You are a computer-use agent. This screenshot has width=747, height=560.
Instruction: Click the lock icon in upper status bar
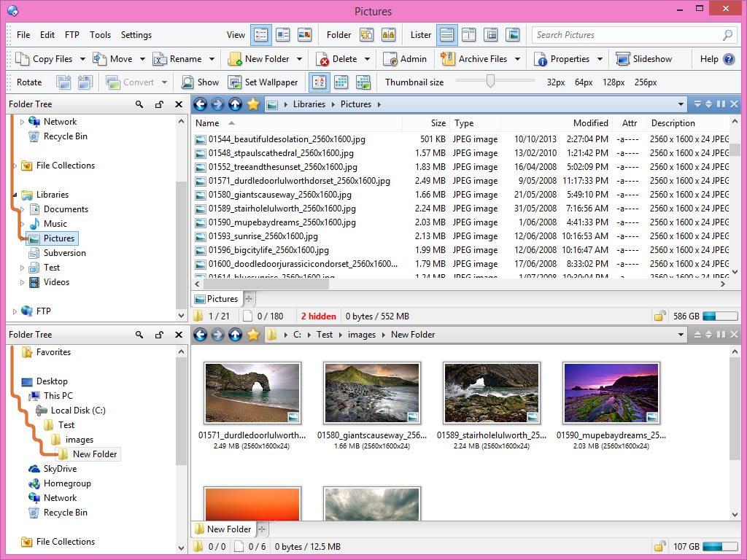click(659, 316)
